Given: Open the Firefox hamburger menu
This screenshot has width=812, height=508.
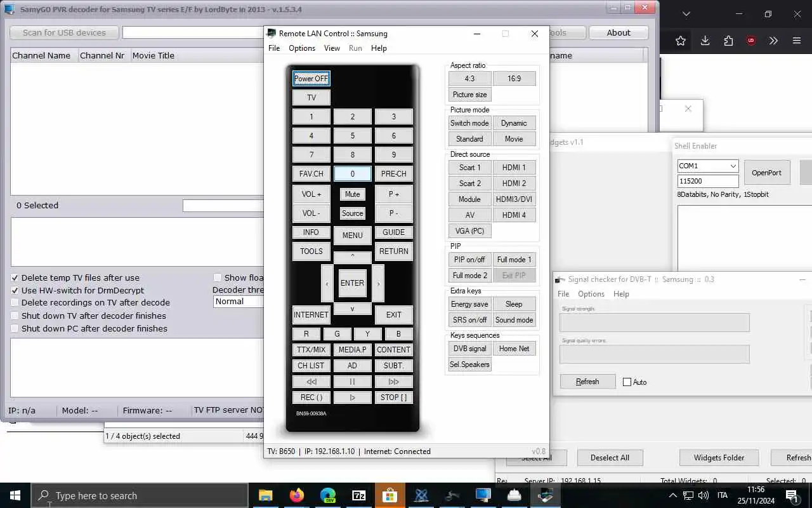Looking at the screenshot, I should 797,41.
